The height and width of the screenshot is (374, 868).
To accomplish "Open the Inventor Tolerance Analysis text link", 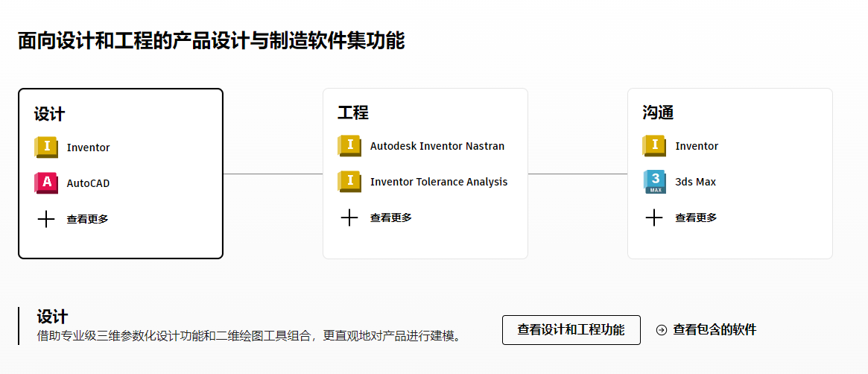I will click(x=439, y=182).
